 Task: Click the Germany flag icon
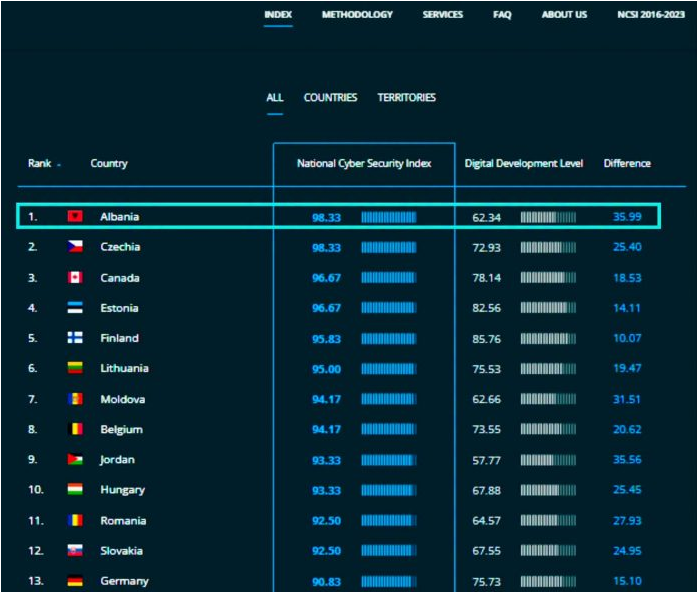[75, 580]
